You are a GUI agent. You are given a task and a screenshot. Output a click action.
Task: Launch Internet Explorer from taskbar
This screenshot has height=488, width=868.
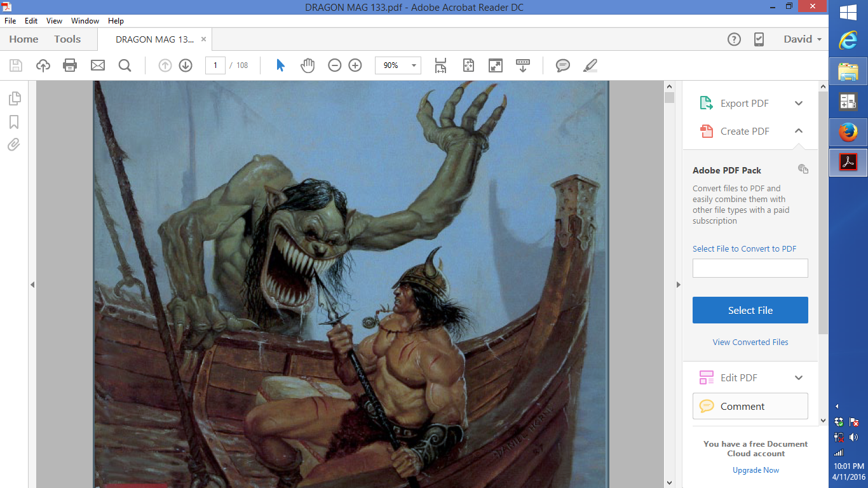tap(848, 41)
